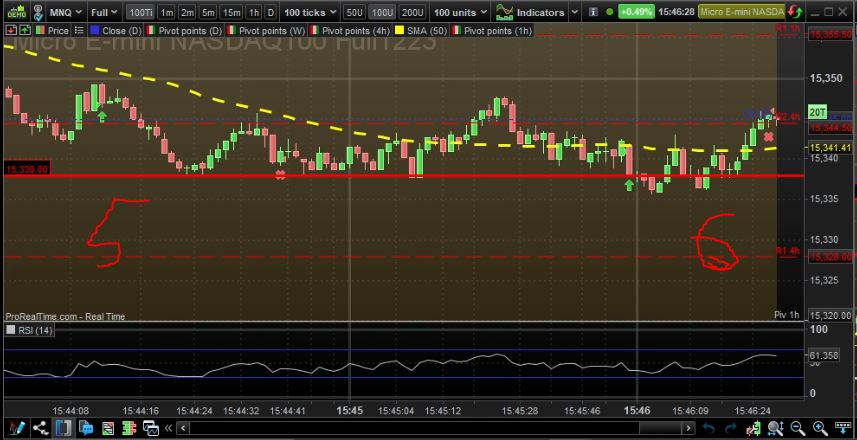Click the zoom vertical fit magnifier icon
The width and height of the screenshot is (857, 440).
click(x=774, y=428)
